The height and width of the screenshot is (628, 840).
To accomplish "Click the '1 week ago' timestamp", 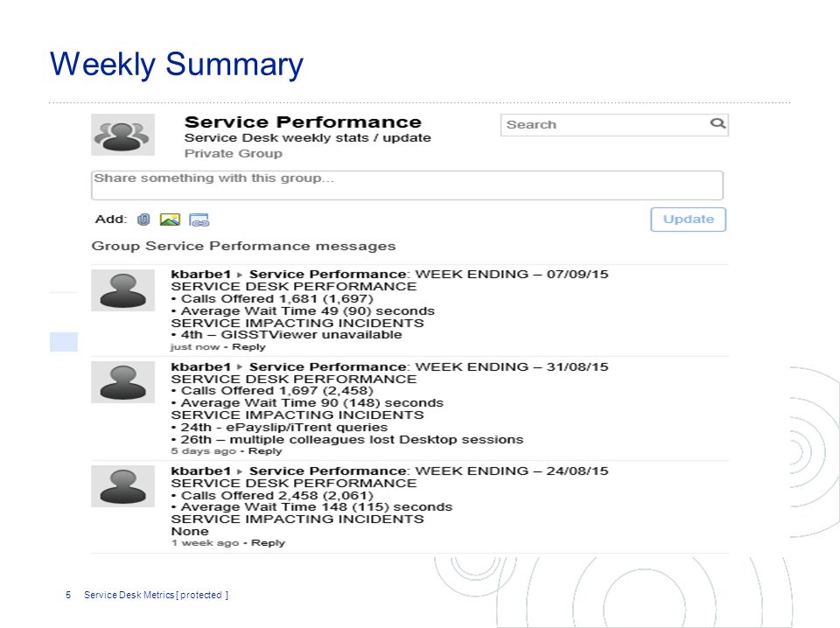I will coord(205,543).
